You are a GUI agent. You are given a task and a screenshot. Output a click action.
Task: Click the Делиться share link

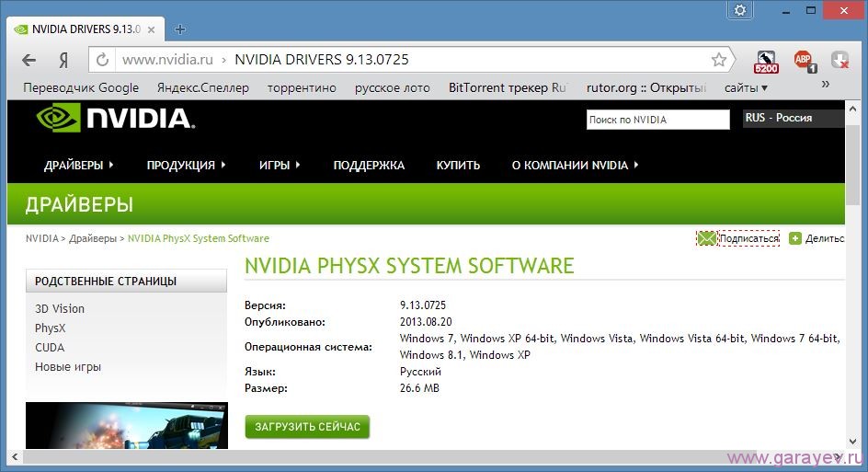(825, 239)
